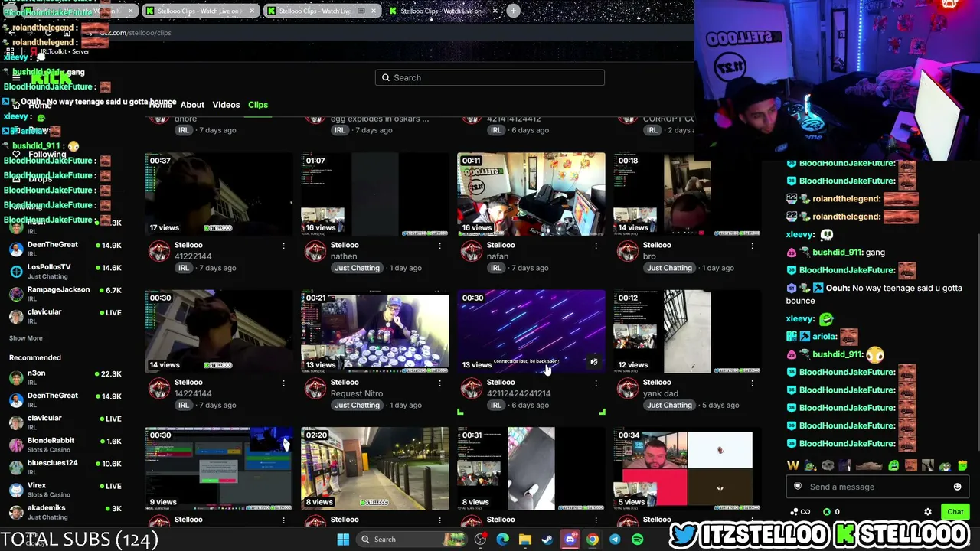Image resolution: width=980 pixels, height=551 pixels.
Task: Open options menu for the '14224144' clip
Action: 283,383
